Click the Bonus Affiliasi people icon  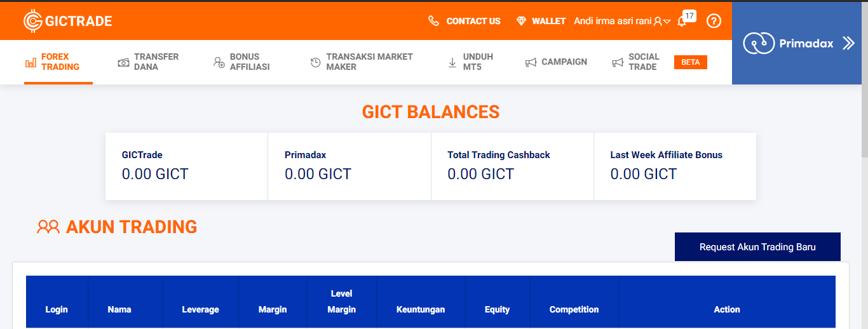point(219,62)
